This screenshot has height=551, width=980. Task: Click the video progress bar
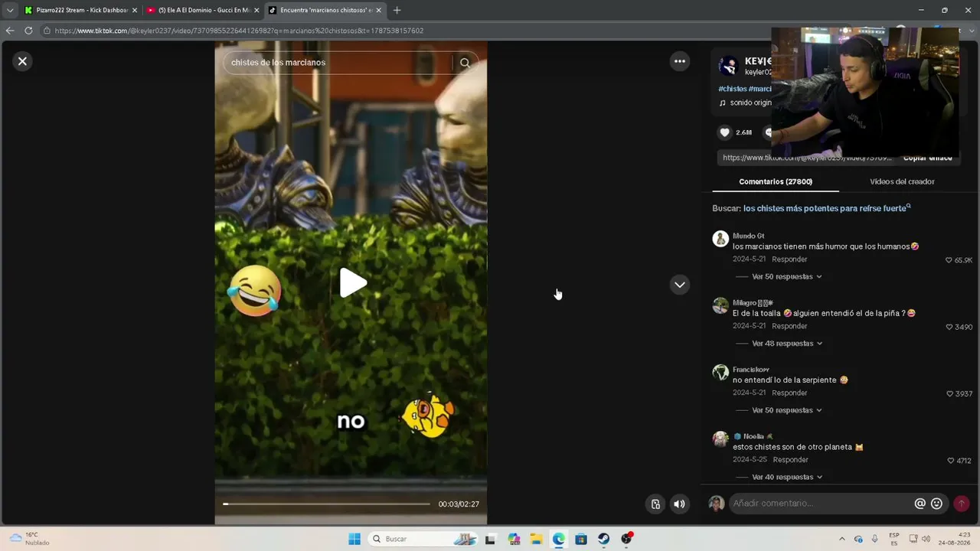pos(326,504)
